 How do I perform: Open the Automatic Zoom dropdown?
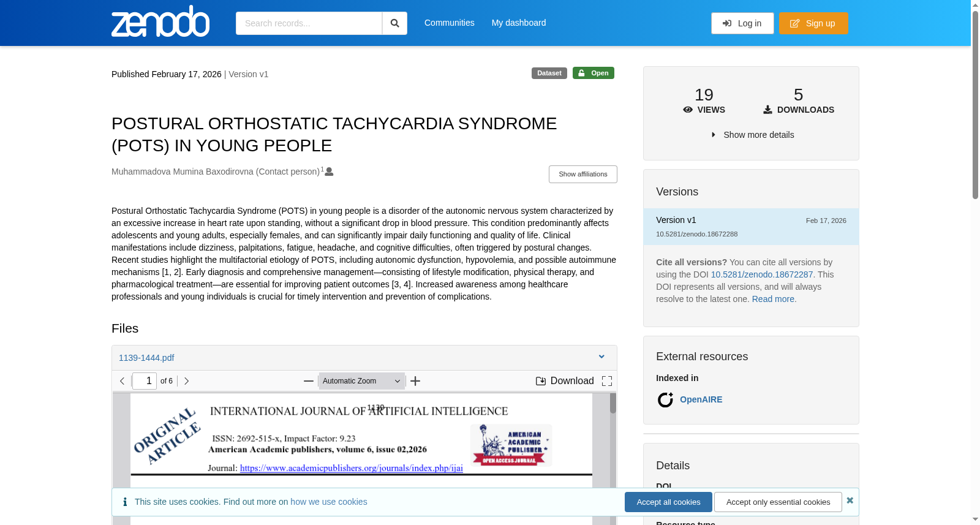coord(361,381)
